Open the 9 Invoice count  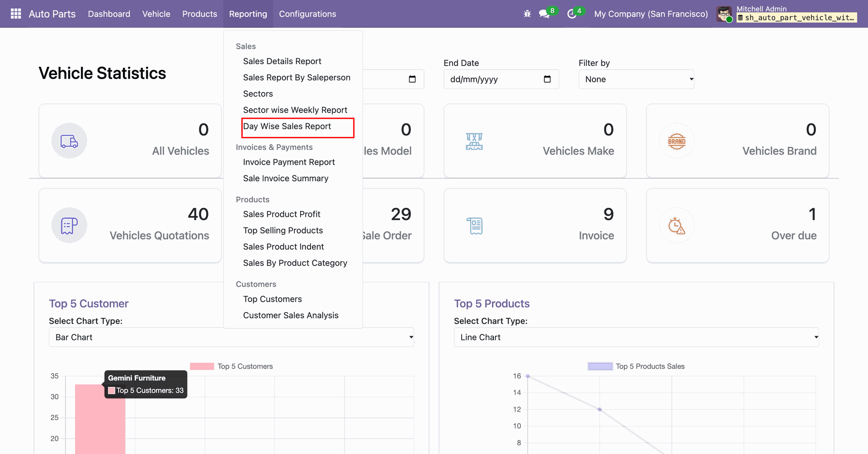pos(609,215)
